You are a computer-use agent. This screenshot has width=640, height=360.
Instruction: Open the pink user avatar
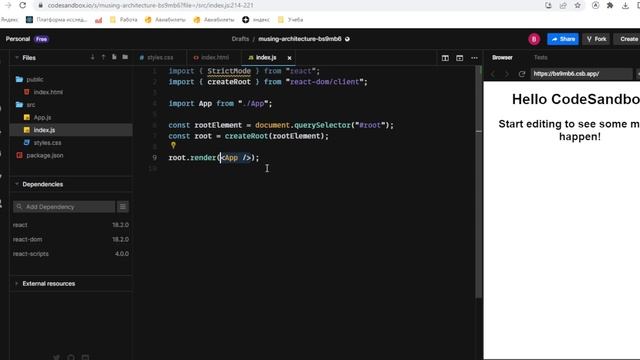pyautogui.click(x=534, y=39)
